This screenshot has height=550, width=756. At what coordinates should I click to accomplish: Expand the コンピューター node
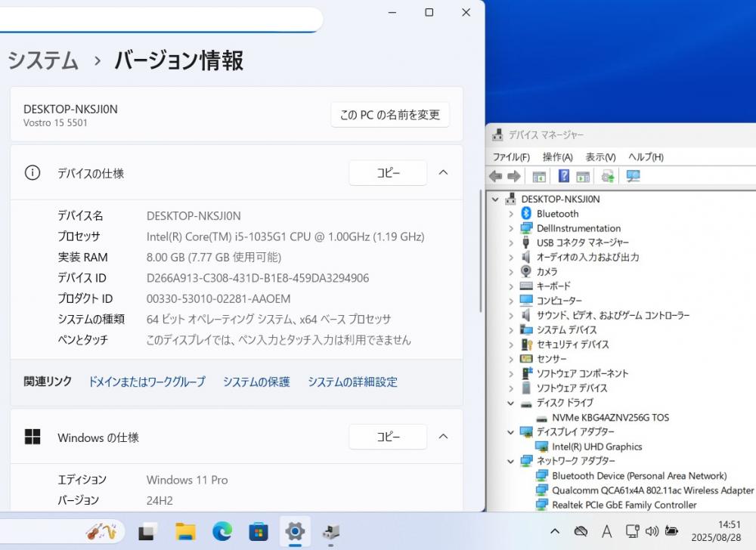point(511,301)
